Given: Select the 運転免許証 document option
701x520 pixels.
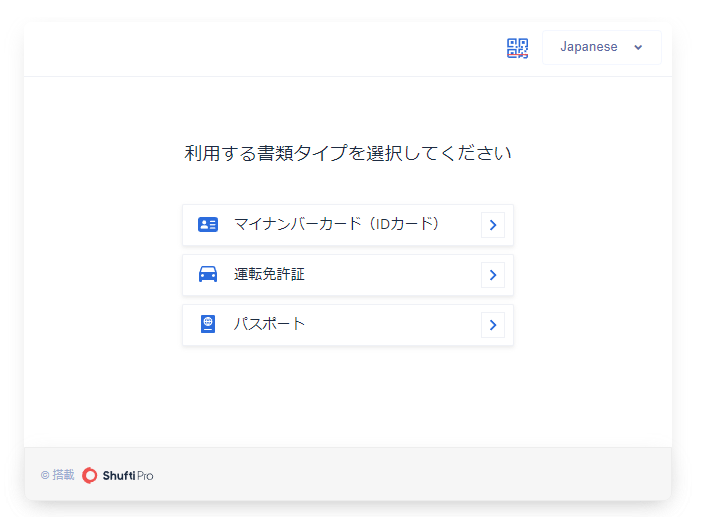Looking at the screenshot, I should click(x=347, y=275).
